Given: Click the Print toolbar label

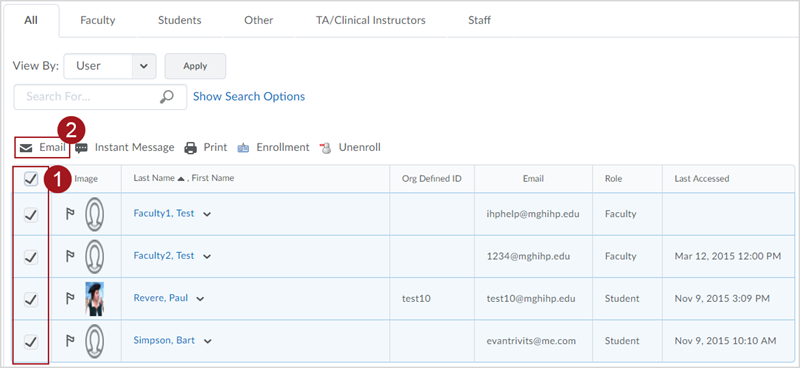Looking at the screenshot, I should [x=215, y=148].
